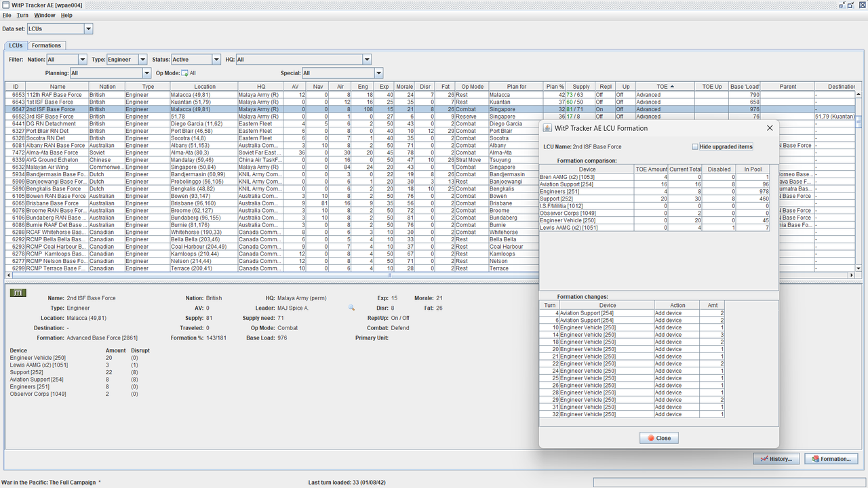Open the Data set dropdown
868x488 pixels.
click(x=89, y=28)
